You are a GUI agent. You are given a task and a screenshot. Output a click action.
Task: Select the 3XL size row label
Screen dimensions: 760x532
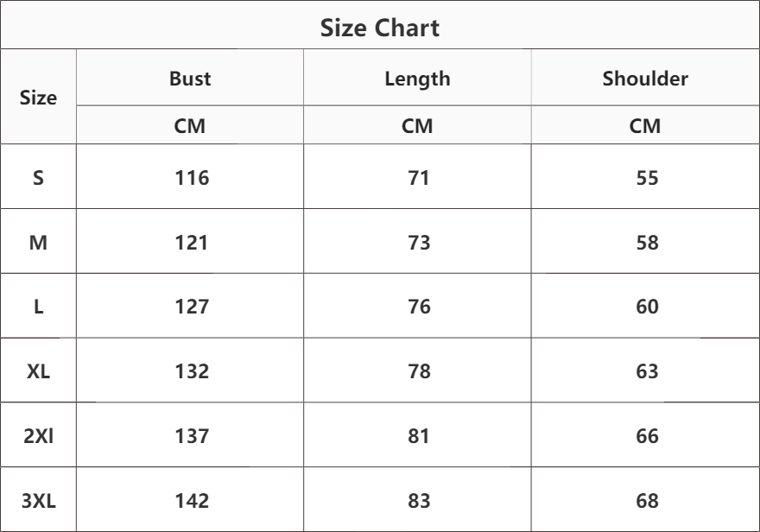(39, 500)
